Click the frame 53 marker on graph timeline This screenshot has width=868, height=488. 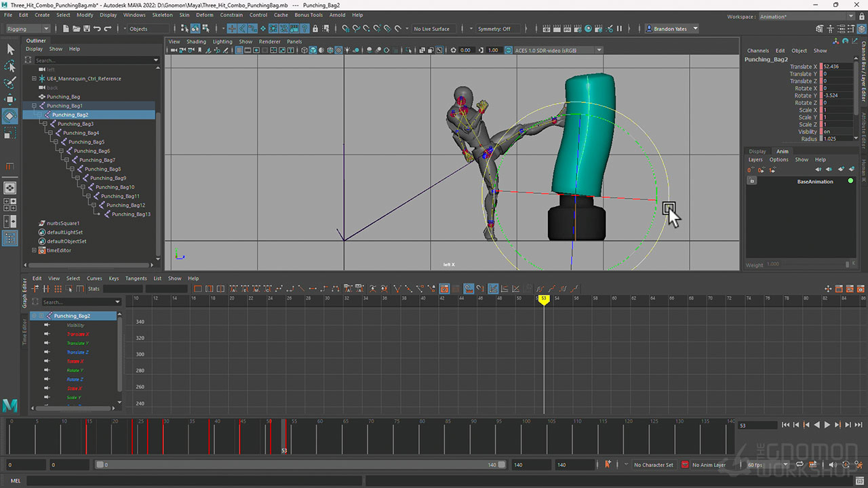(x=543, y=298)
